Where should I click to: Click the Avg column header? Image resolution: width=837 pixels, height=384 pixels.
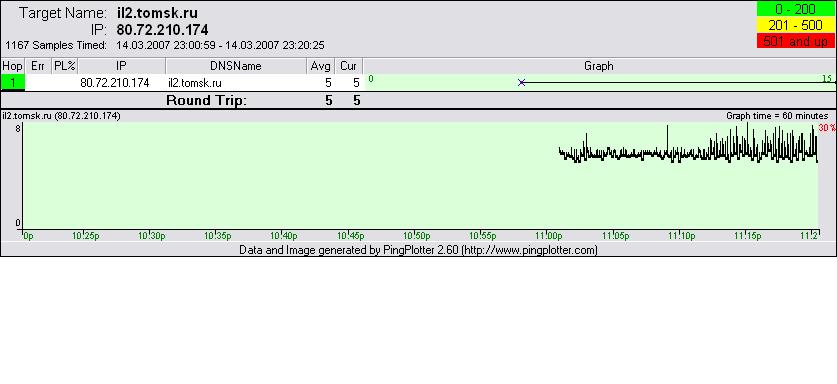[x=321, y=66]
